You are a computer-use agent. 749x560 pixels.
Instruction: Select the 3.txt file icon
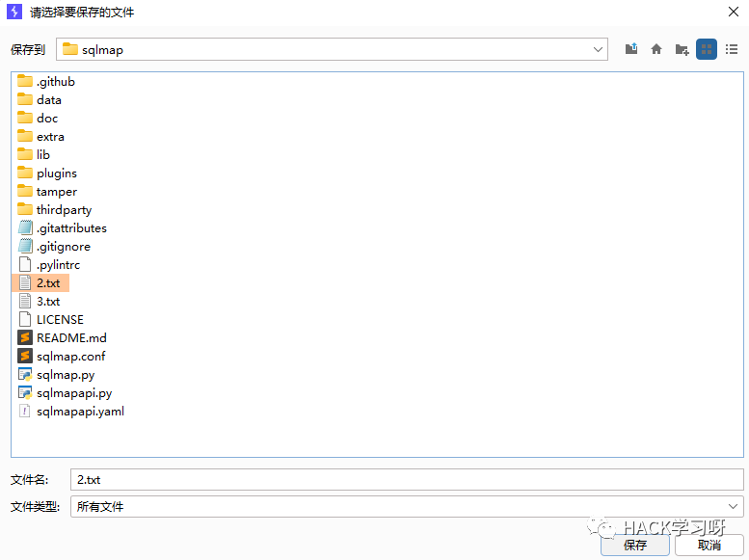coord(25,301)
